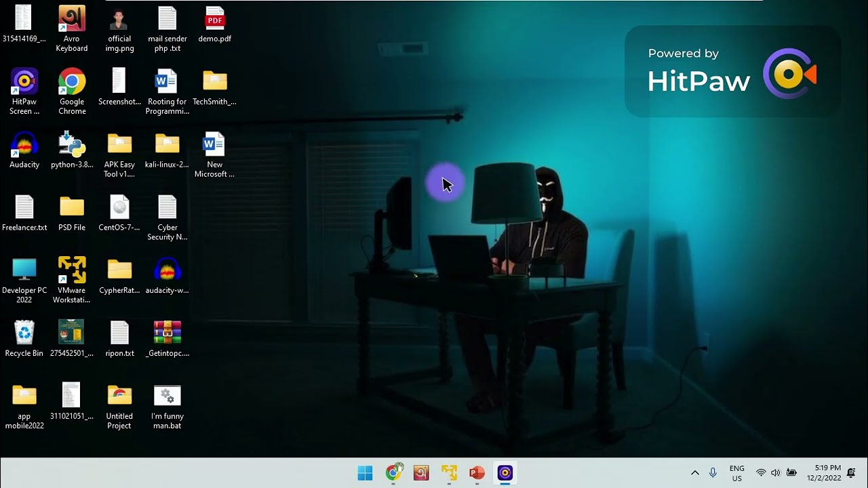The image size is (868, 488).
Task: Select Rooting for Programming Word document
Action: [167, 91]
